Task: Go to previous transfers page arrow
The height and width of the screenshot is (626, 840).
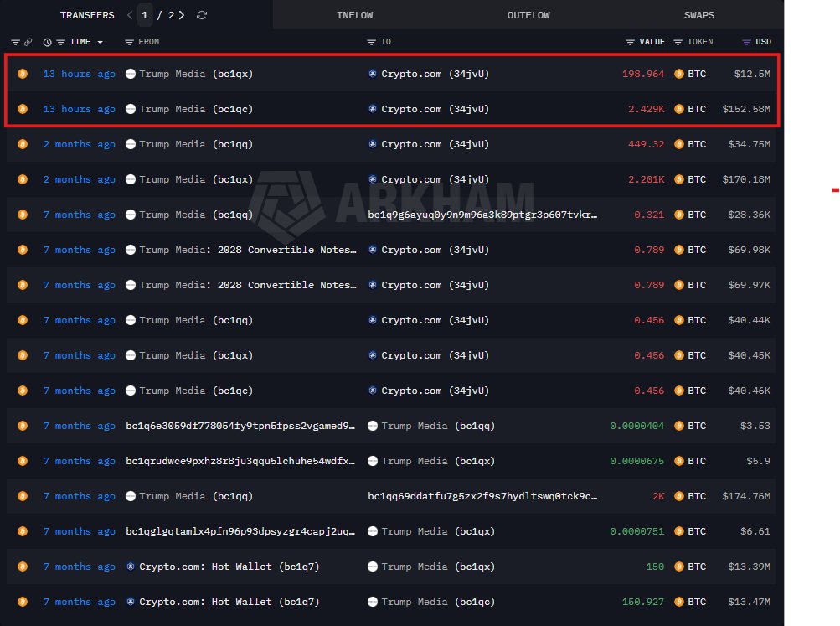Action: click(130, 15)
